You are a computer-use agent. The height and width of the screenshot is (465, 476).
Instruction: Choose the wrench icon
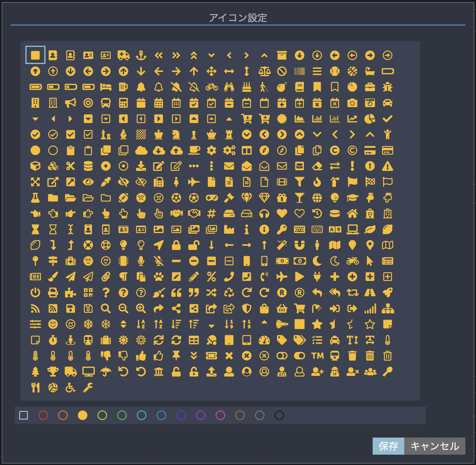(x=89, y=388)
